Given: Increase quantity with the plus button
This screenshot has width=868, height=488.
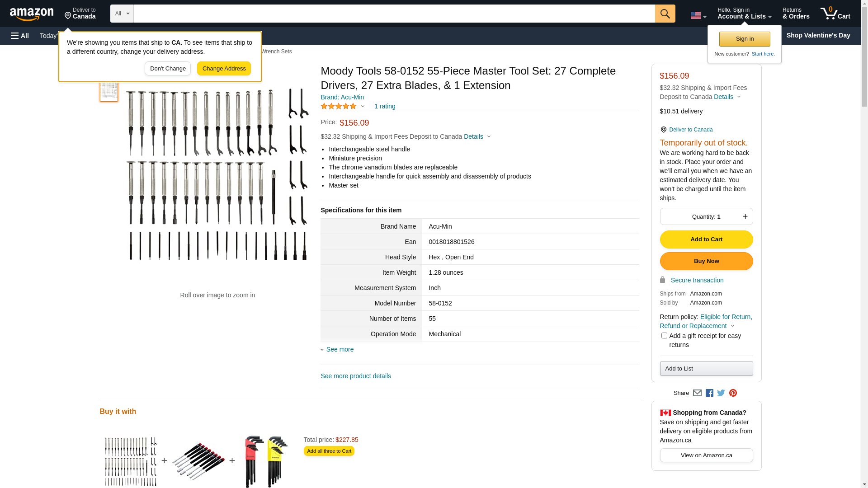Looking at the screenshot, I should pyautogui.click(x=745, y=216).
